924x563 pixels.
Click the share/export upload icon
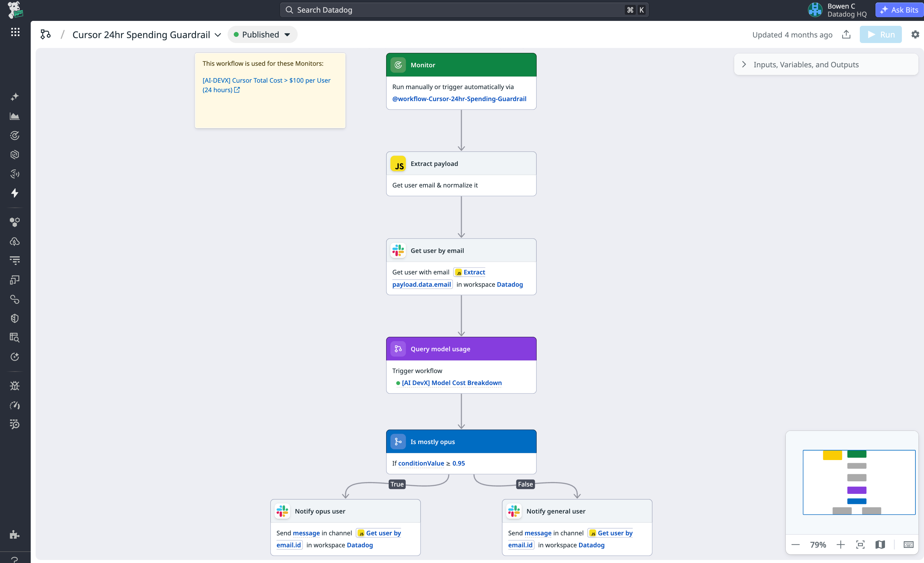pyautogui.click(x=846, y=34)
